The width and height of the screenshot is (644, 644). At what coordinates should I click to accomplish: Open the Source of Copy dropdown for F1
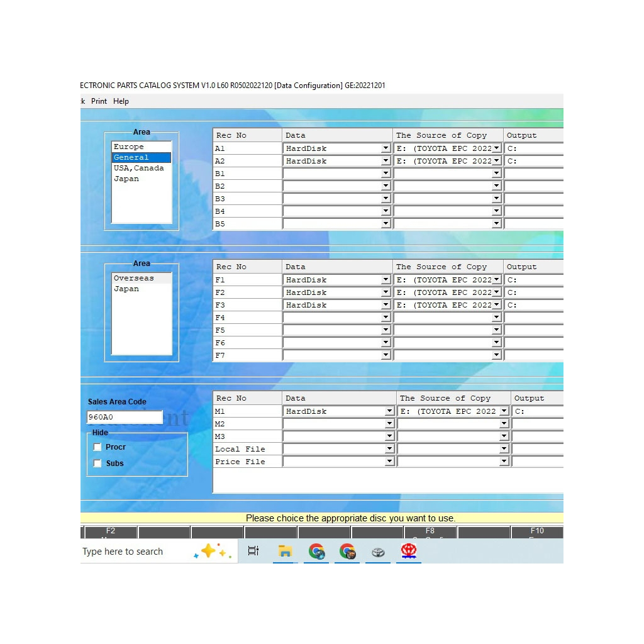point(497,280)
